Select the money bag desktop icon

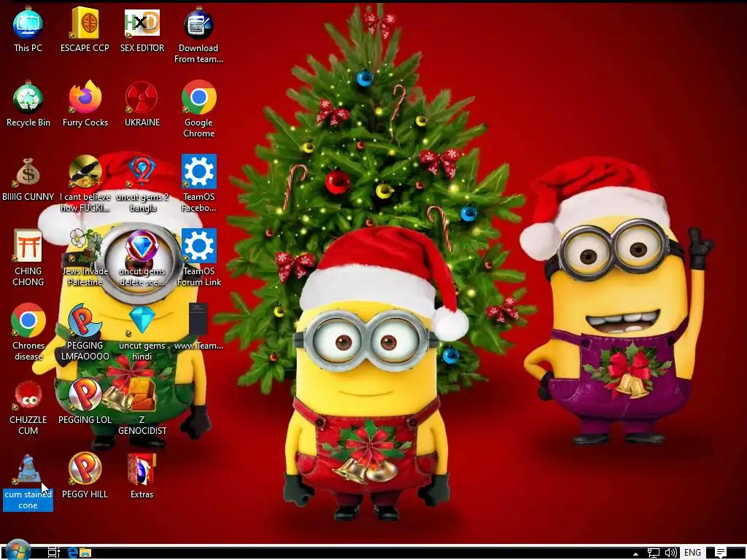[x=28, y=172]
